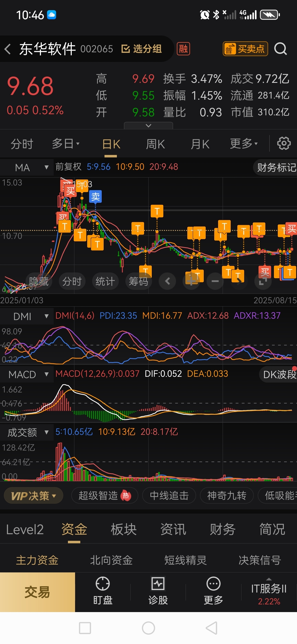Open the 更多 period dropdown

point(244,144)
